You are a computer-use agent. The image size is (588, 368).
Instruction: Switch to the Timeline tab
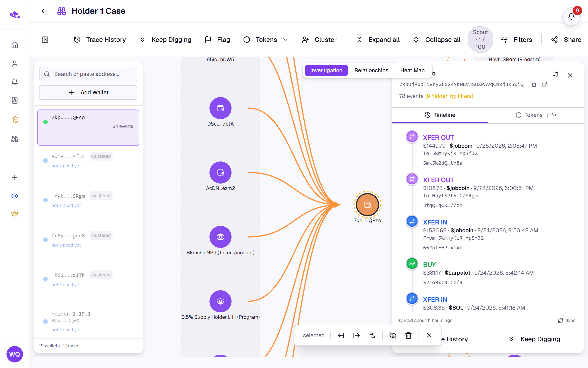point(440,115)
